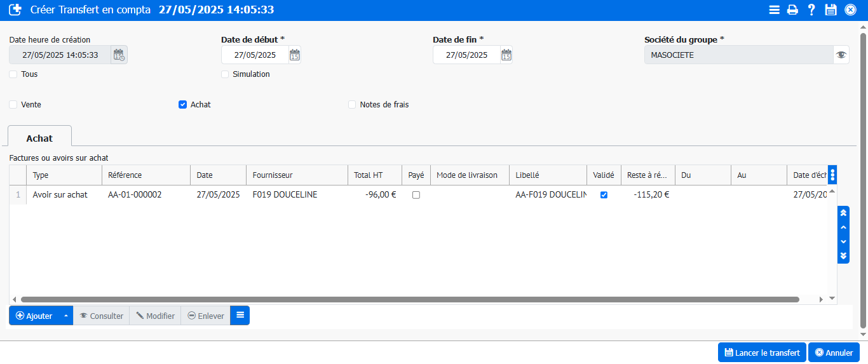Click Lancer le transfert button

762,353
